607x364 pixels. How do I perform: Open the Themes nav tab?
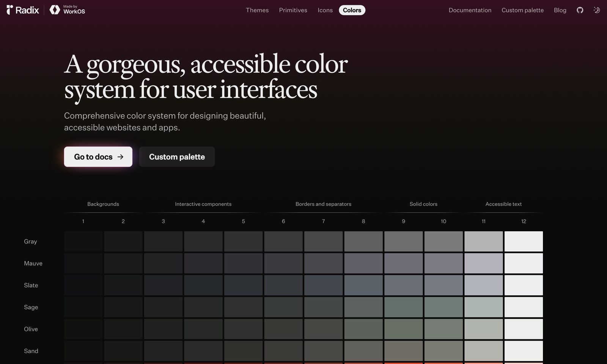pos(257,10)
